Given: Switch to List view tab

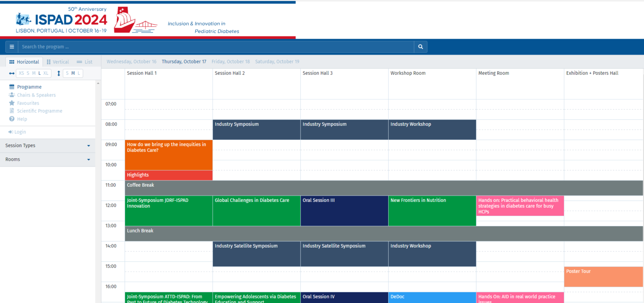Looking at the screenshot, I should coord(84,62).
